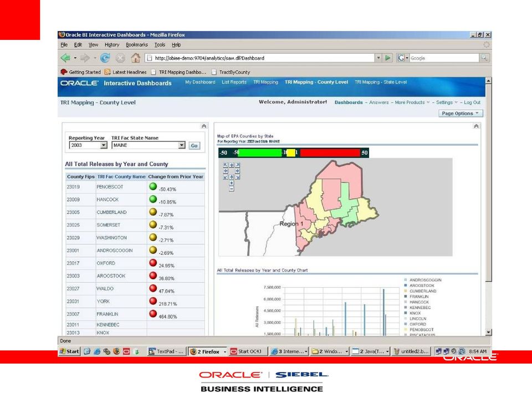Click the red segment of map legend

330,153
